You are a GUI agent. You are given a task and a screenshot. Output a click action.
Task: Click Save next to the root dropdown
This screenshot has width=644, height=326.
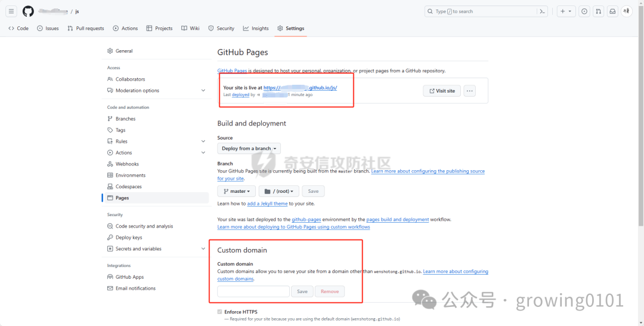[313, 191]
